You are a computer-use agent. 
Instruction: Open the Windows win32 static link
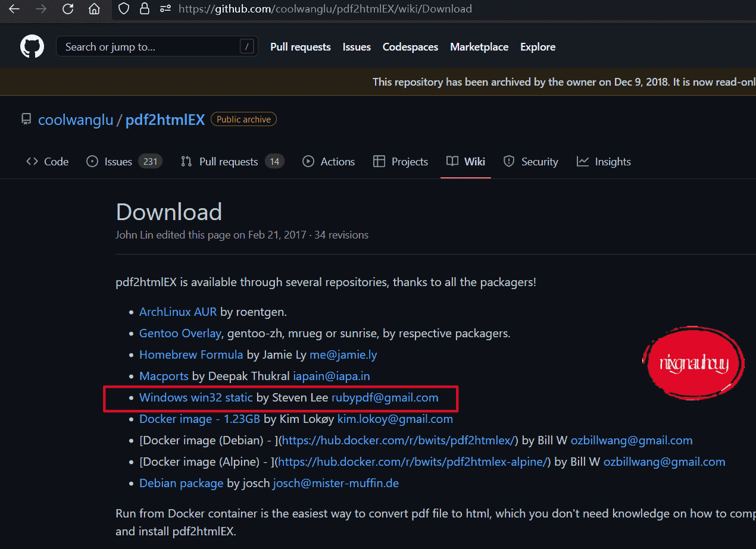tap(196, 398)
